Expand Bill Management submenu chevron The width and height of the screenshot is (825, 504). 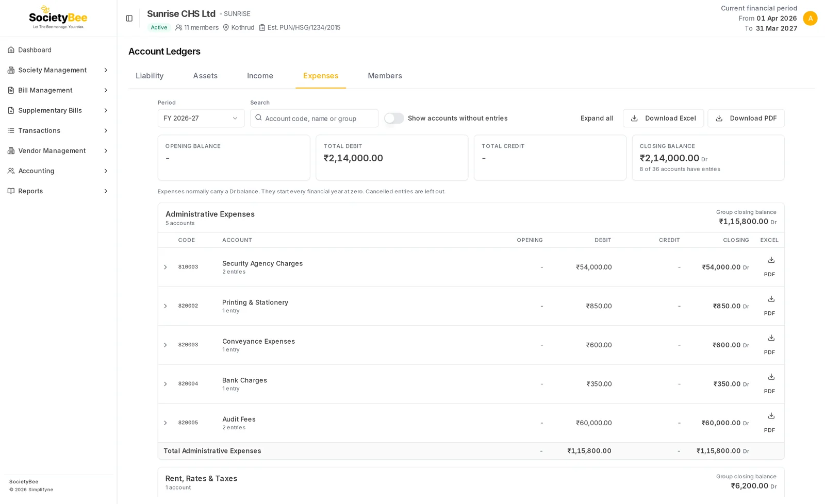pyautogui.click(x=106, y=90)
